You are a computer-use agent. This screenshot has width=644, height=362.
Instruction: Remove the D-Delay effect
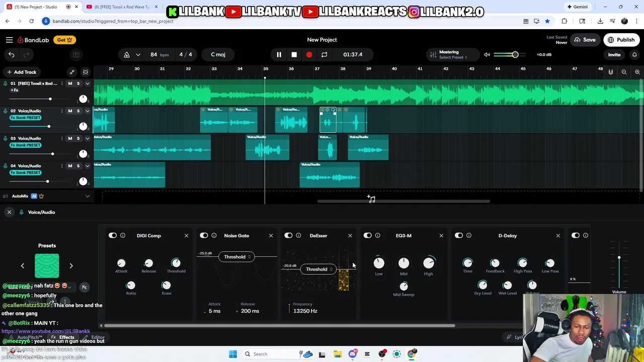click(558, 235)
